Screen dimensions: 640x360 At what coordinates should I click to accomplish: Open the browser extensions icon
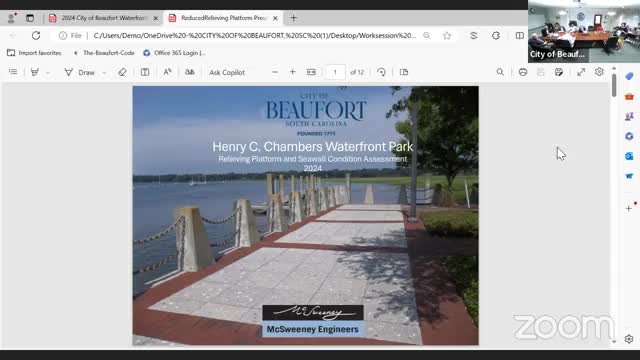[x=496, y=36]
